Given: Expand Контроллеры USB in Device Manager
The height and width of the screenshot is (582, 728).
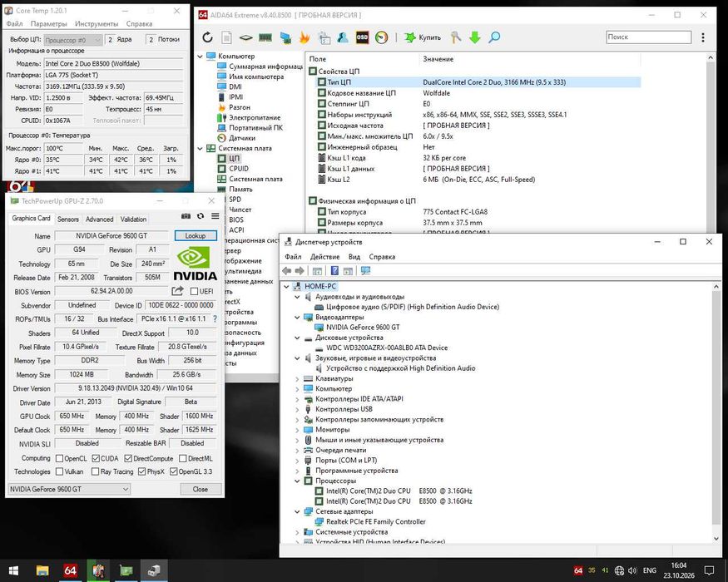Looking at the screenshot, I should (297, 409).
